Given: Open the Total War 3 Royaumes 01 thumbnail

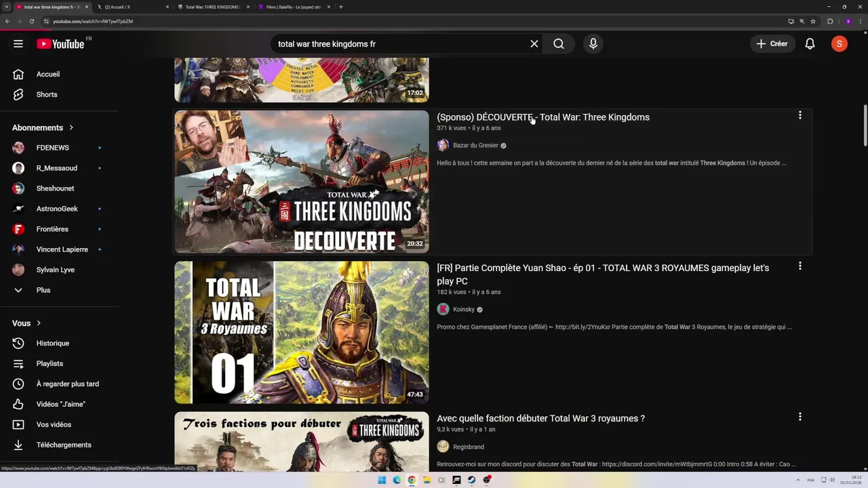Looking at the screenshot, I should point(302,333).
